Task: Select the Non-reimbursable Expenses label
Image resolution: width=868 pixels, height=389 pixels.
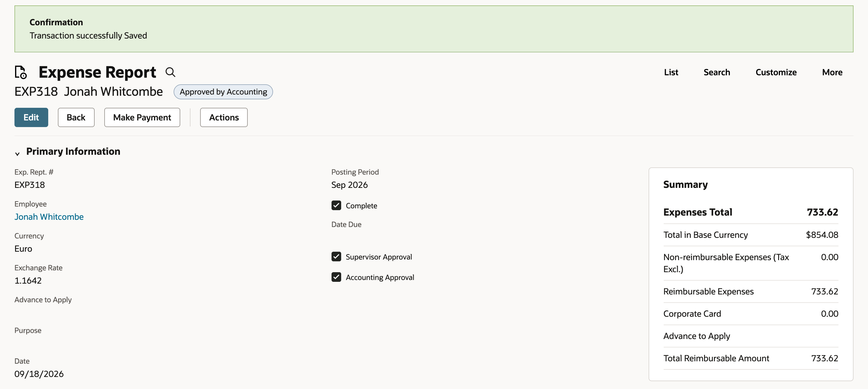Action: pos(726,263)
